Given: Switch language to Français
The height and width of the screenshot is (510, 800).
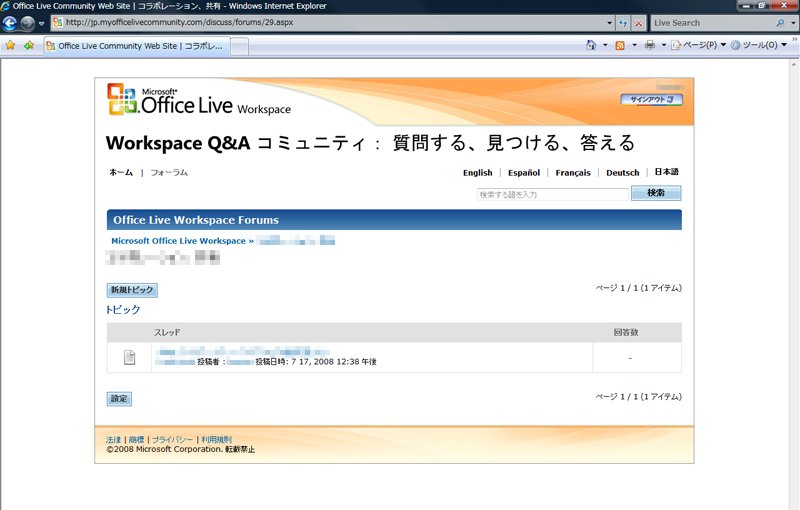Looking at the screenshot, I should tap(572, 172).
